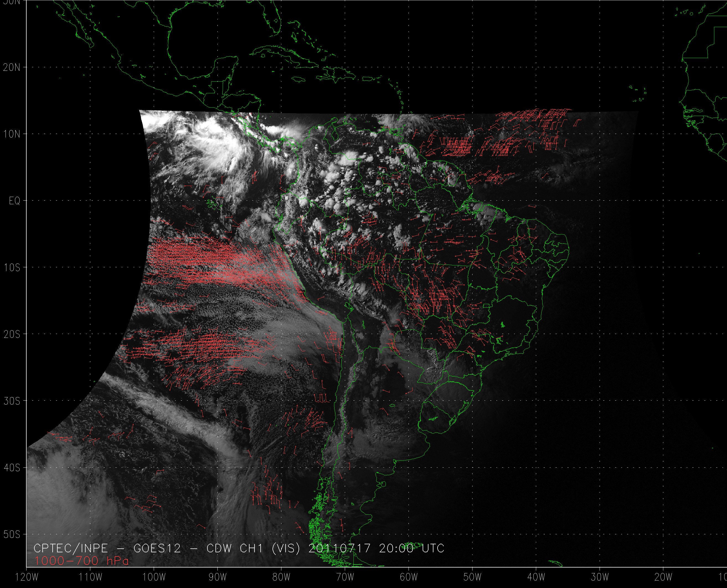Click the 80W longitude label
This screenshot has height=588, width=727.
point(281,577)
